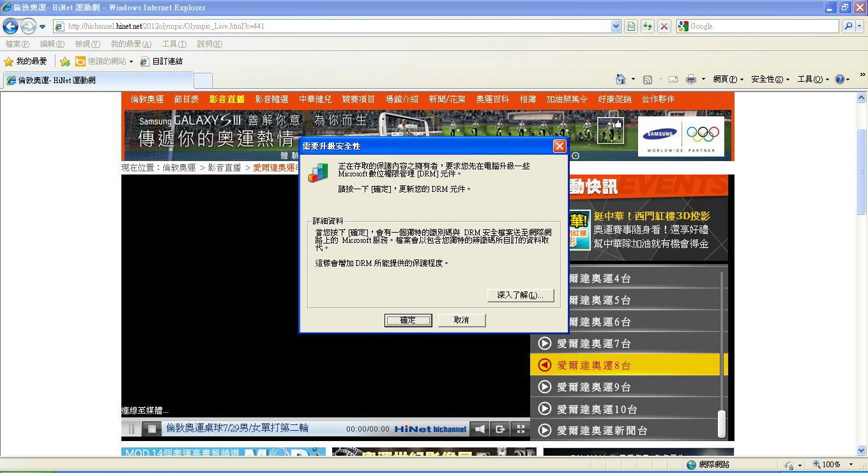Screen dimensions: 868x473
Task: Open the 檢視(V) menu
Action: point(88,44)
